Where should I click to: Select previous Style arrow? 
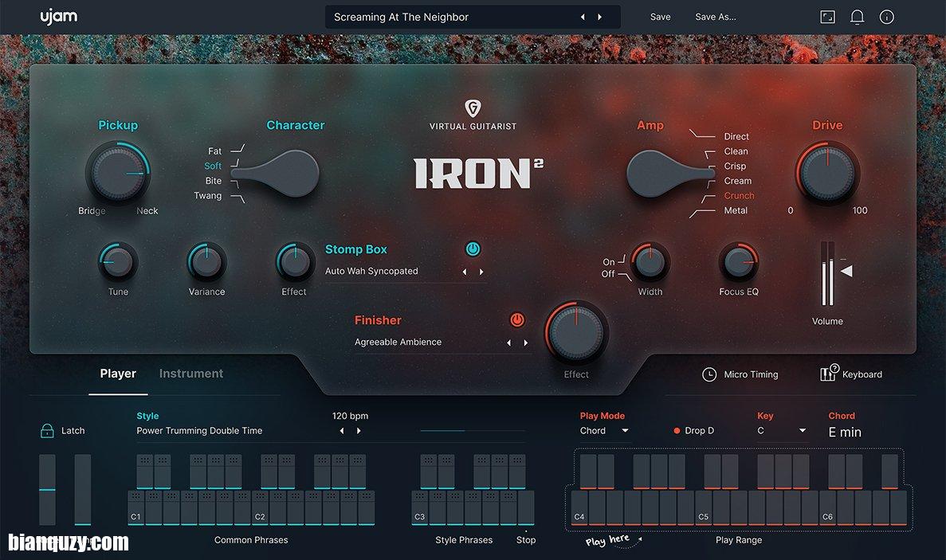(x=342, y=430)
